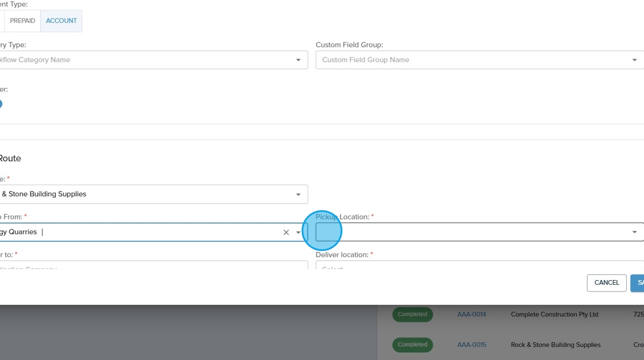The height and width of the screenshot is (360, 644).
Task: Select the PREPAID payment type
Action: point(22,21)
